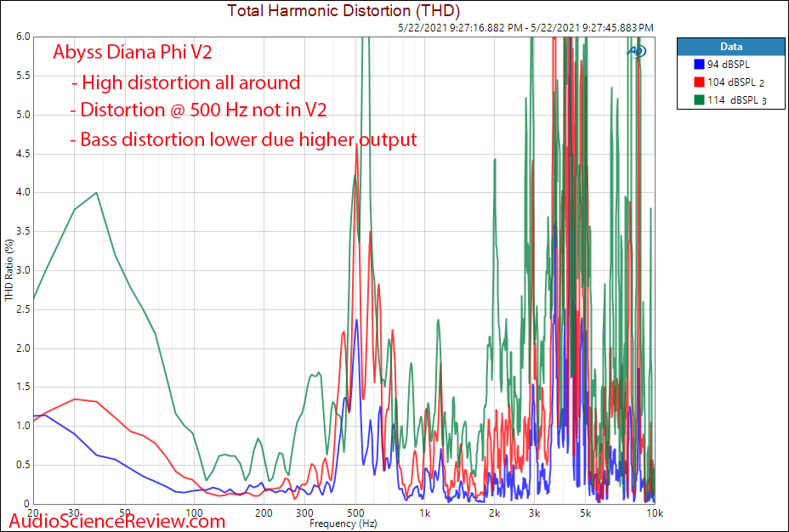The image size is (789, 532).
Task: Click the '5.0' tick on the THD axis
Action: point(24,115)
